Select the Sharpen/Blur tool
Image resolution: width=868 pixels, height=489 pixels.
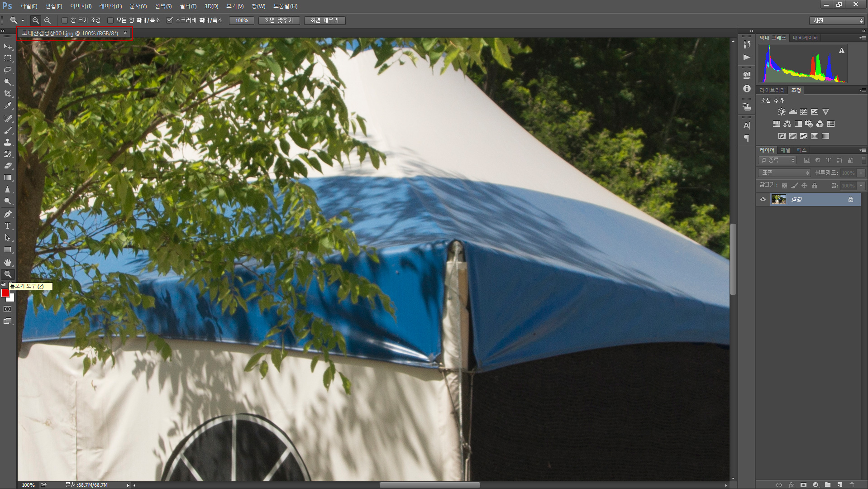[x=8, y=189]
